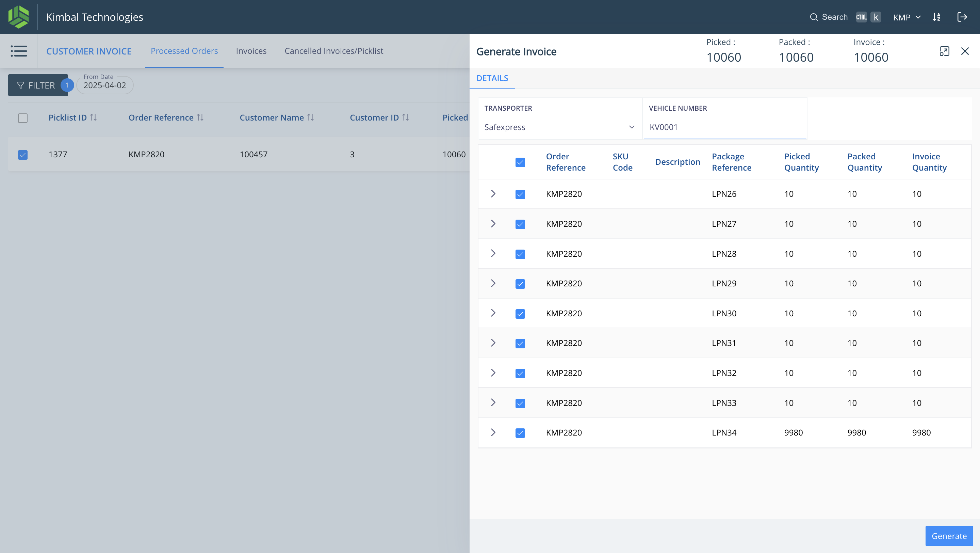This screenshot has width=980, height=553.
Task: Click the Search magnifier icon
Action: pyautogui.click(x=813, y=17)
